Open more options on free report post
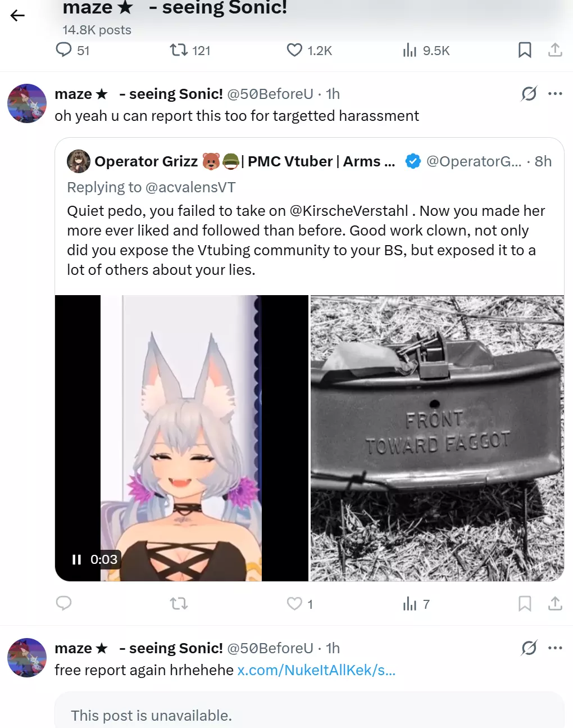The height and width of the screenshot is (728, 573). click(x=555, y=648)
